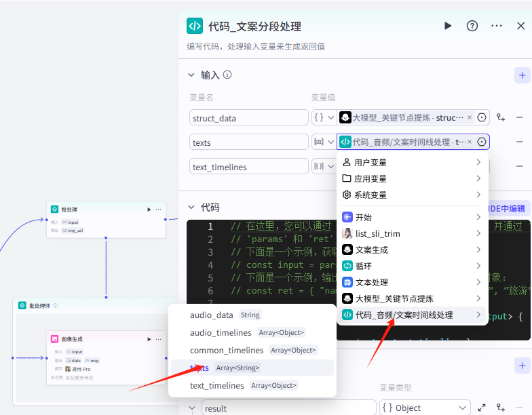The image size is (532, 415).
Task: Remove the struct_data reference value
Action: point(470,117)
